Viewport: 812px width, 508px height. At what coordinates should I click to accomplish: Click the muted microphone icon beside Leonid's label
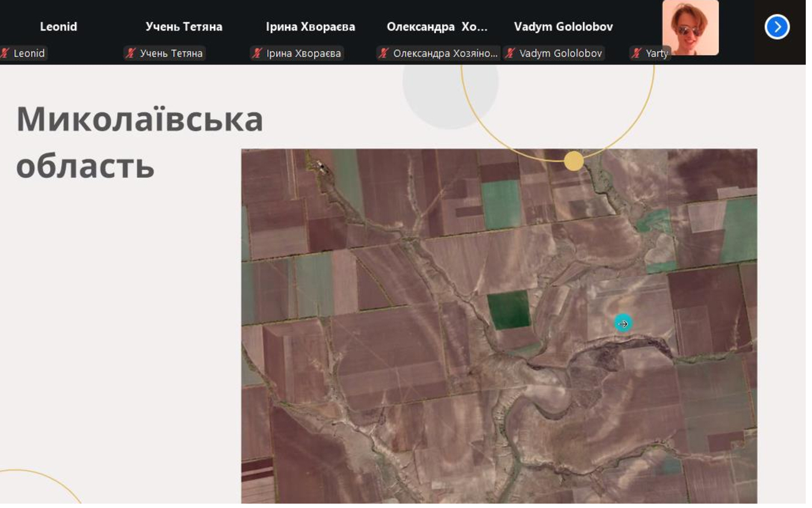[6, 54]
